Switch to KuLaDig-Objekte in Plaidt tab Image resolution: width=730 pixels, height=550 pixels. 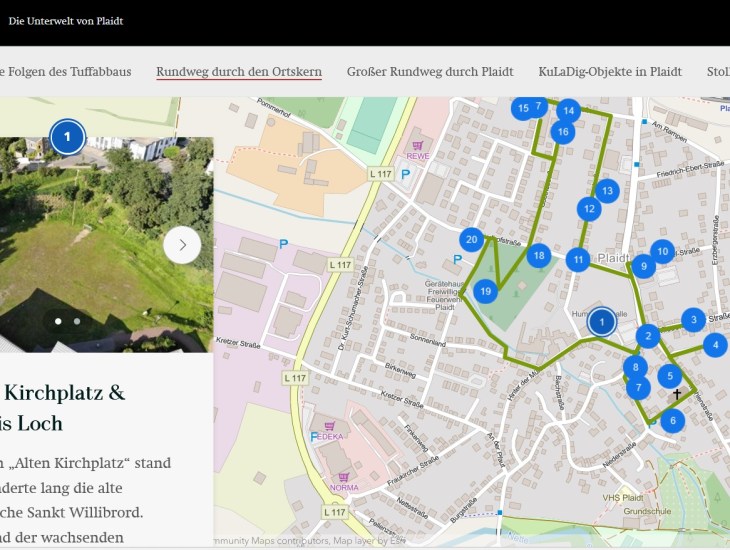609,72
